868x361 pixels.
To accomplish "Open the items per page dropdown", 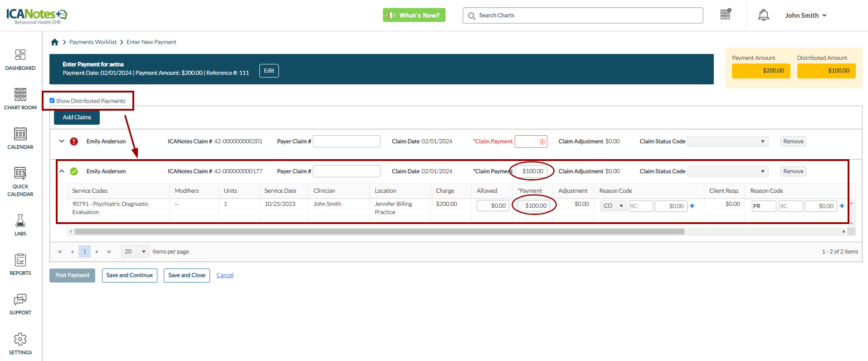I will pos(135,252).
